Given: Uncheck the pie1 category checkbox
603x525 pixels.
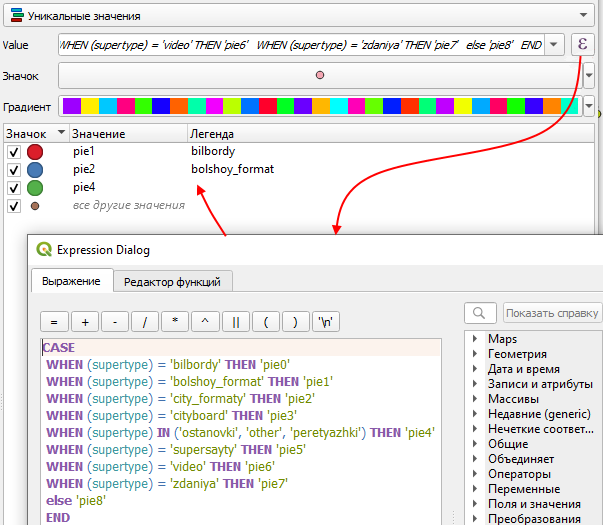Looking at the screenshot, I should point(14,152).
